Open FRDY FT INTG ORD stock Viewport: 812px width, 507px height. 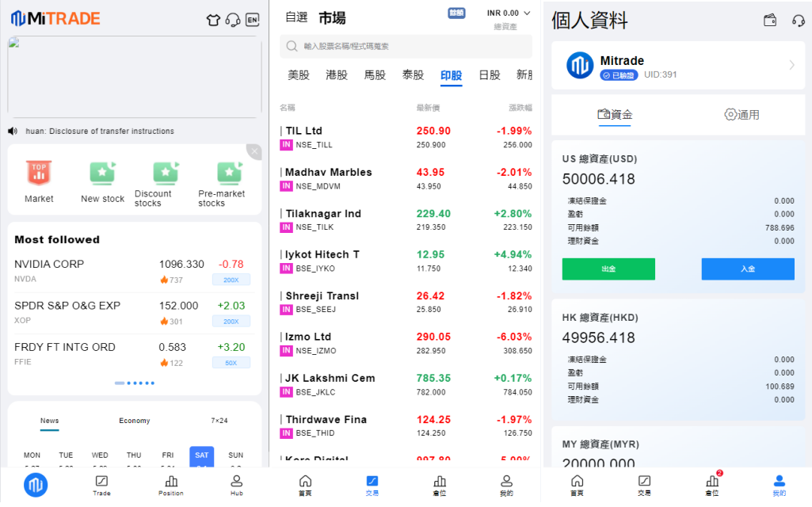coord(134,354)
